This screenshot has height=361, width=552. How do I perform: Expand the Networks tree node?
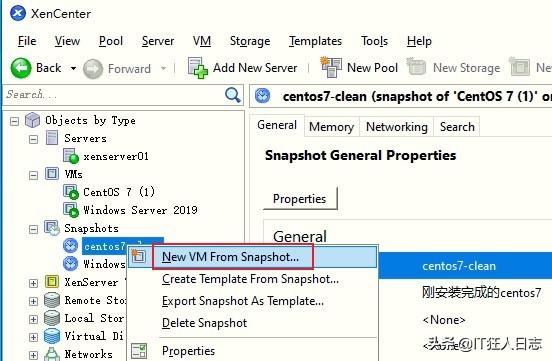(33, 355)
